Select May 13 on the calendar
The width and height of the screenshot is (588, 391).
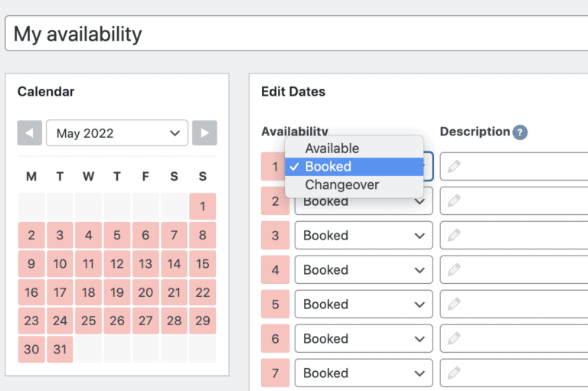tap(145, 263)
